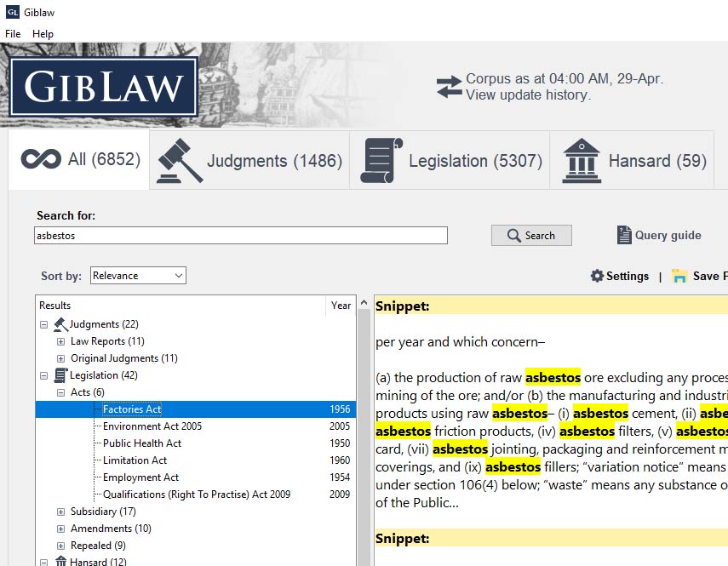Select the Factories Act result

coord(196,409)
